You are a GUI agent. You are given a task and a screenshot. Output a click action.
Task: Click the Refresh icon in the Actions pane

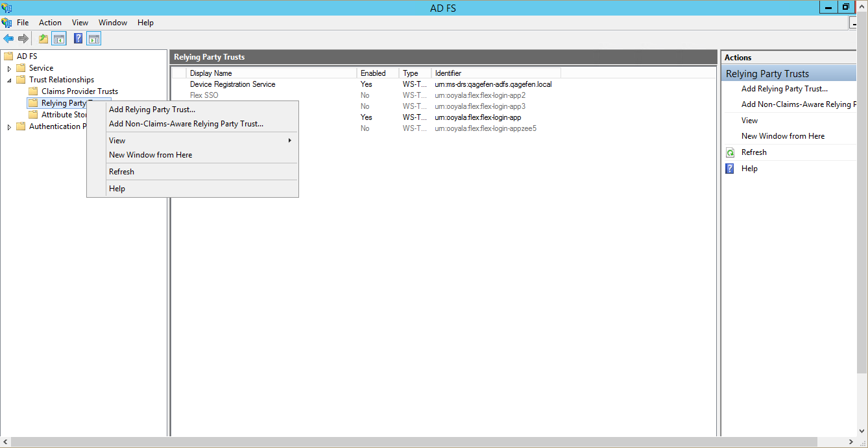(730, 152)
